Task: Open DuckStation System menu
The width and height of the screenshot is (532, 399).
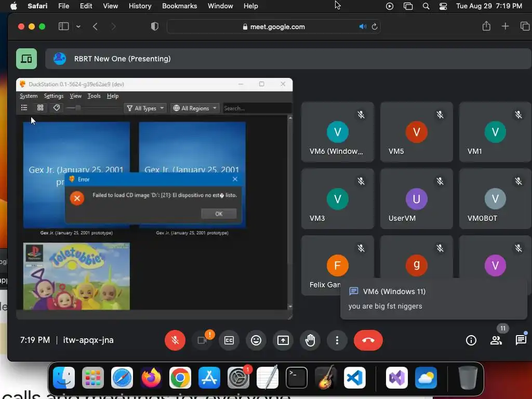Action: pyautogui.click(x=29, y=96)
